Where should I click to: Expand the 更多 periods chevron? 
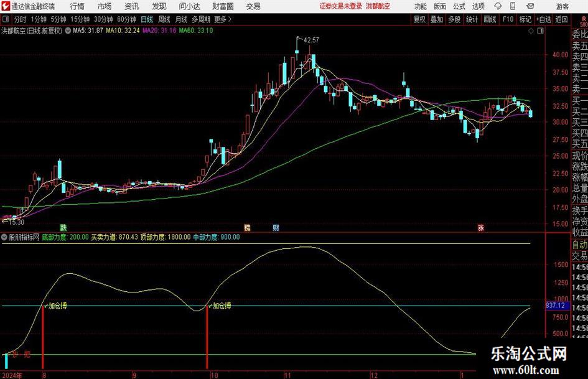[x=230, y=19]
